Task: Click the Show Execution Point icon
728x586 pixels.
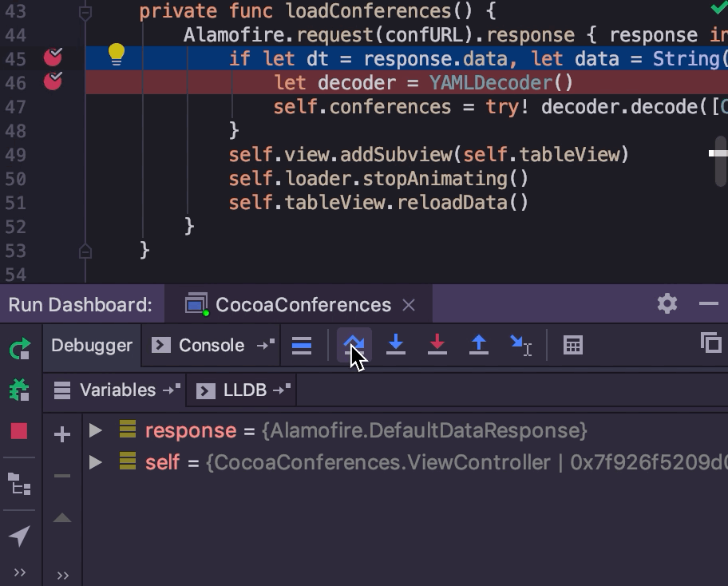Action: coord(302,345)
